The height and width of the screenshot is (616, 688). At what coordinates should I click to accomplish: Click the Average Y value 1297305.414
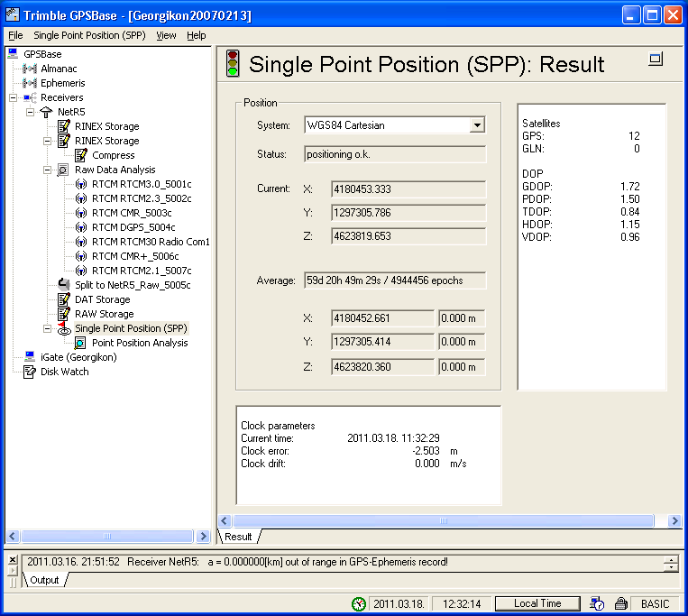point(382,342)
